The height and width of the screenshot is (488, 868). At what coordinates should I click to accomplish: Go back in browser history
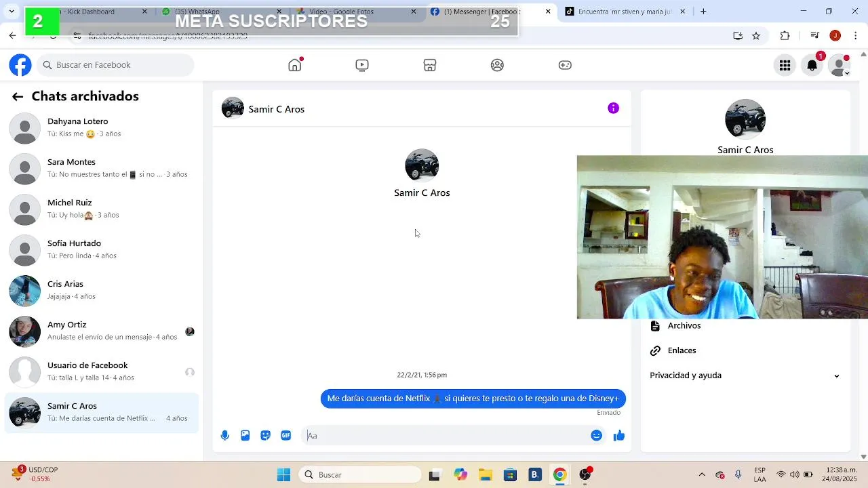(x=12, y=36)
